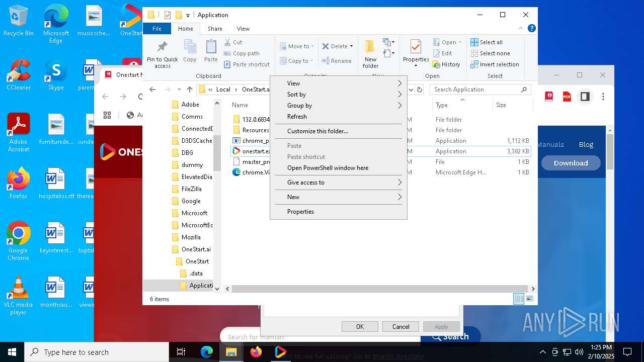Click Select none in ribbon

point(490,53)
